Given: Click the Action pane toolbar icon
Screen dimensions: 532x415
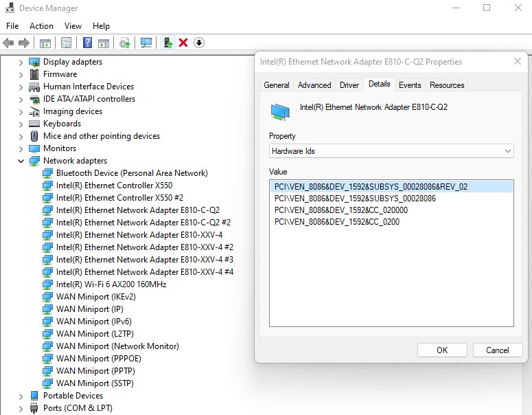Looking at the screenshot, I should click(x=104, y=43).
